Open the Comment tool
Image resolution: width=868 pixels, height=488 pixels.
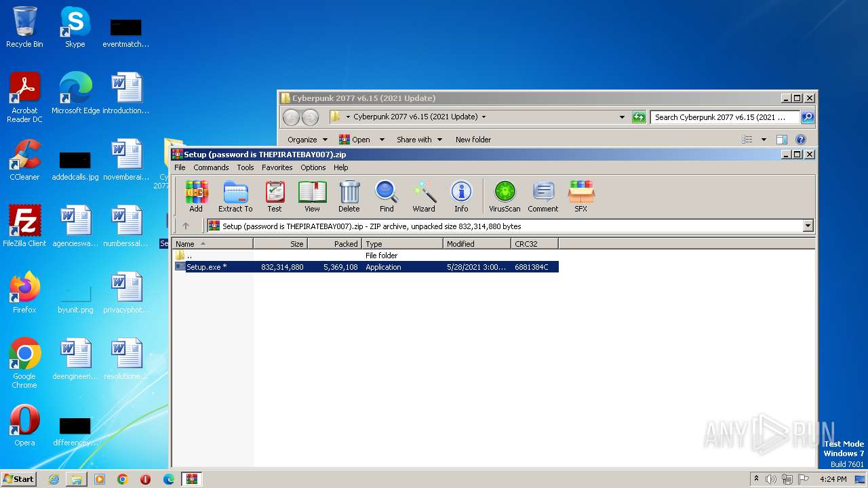(543, 197)
